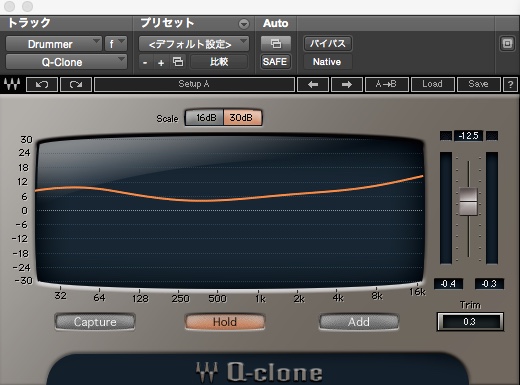Click the Setup A preset name bar
The width and height of the screenshot is (520, 385).
[x=194, y=84]
